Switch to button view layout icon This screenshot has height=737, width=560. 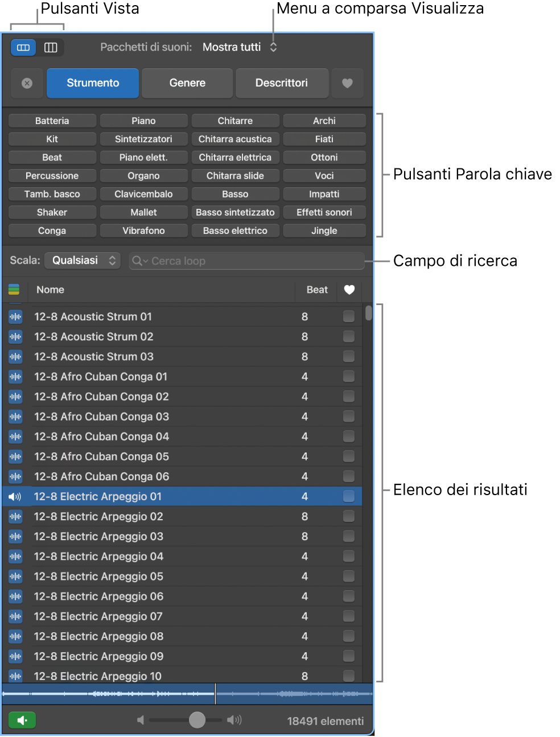pos(23,47)
